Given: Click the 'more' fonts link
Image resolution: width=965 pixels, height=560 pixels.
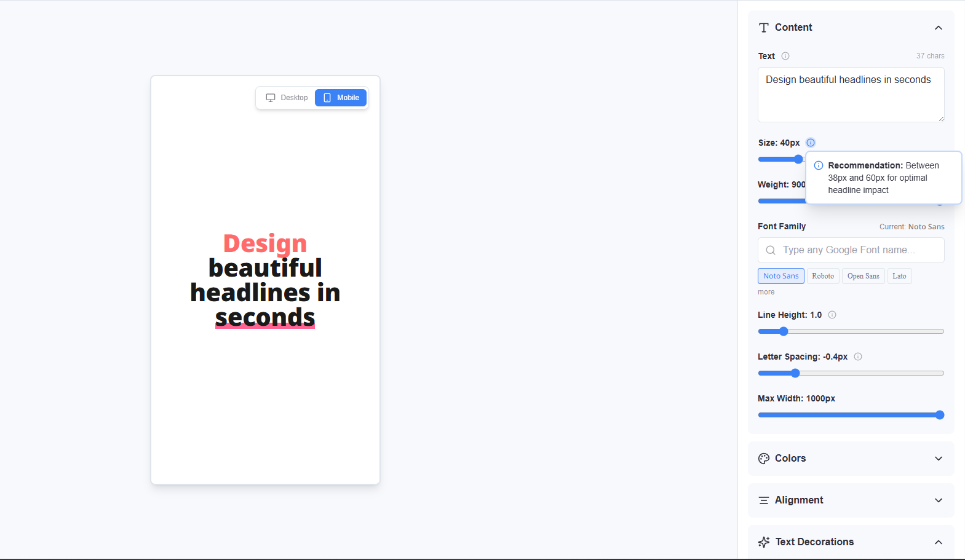Looking at the screenshot, I should [766, 292].
